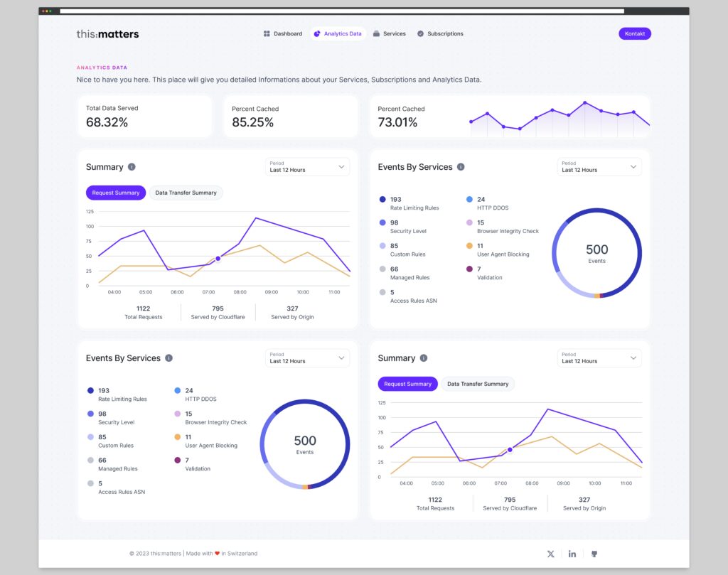Switch to the Dashboard menu item
This screenshot has width=728, height=575.
[282, 33]
